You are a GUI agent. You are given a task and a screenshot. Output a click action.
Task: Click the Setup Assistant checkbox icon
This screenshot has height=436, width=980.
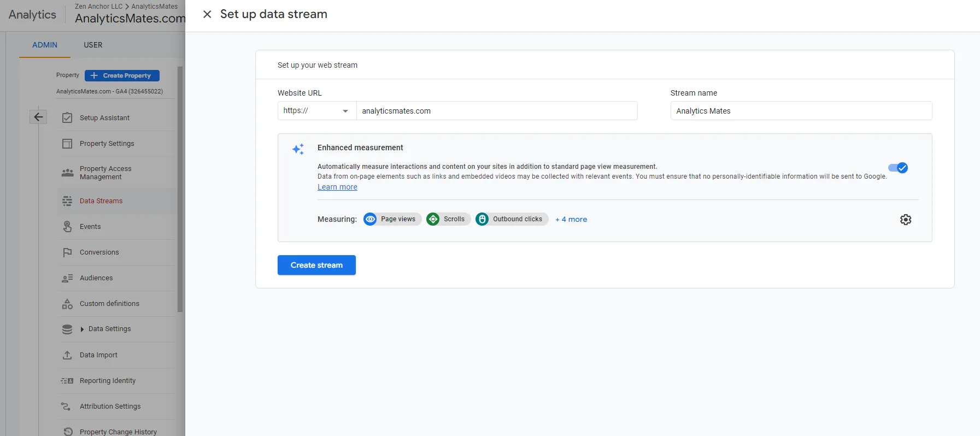[67, 117]
